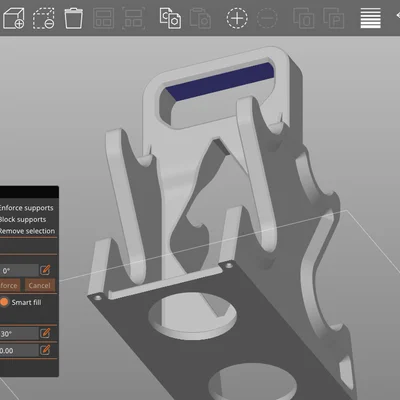The height and width of the screenshot is (400, 400).
Task: Click the 30° smart fill angle field
Action: tap(19, 333)
